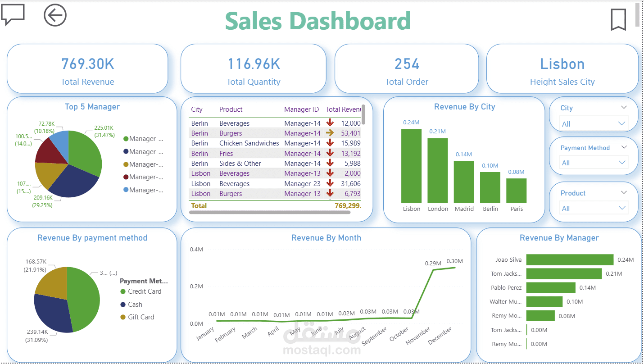Image resolution: width=644 pixels, height=364 pixels.
Task: Click the bookmark icon at top right
Action: (618, 19)
